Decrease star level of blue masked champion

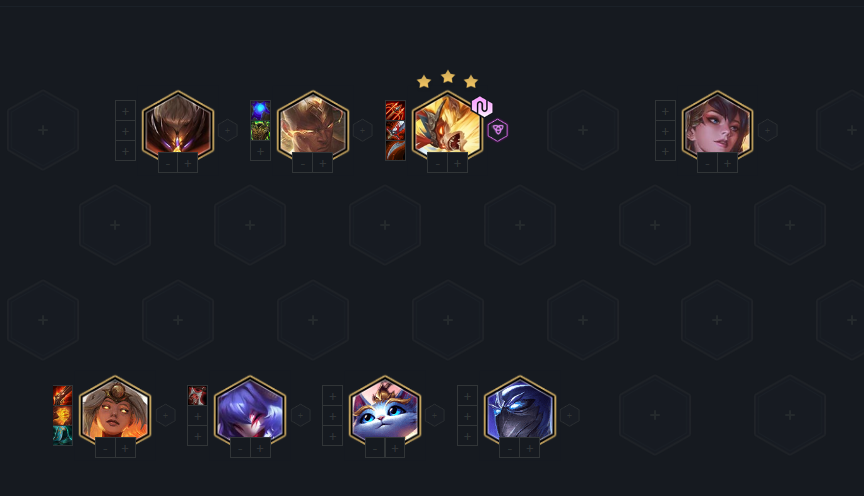(509, 449)
